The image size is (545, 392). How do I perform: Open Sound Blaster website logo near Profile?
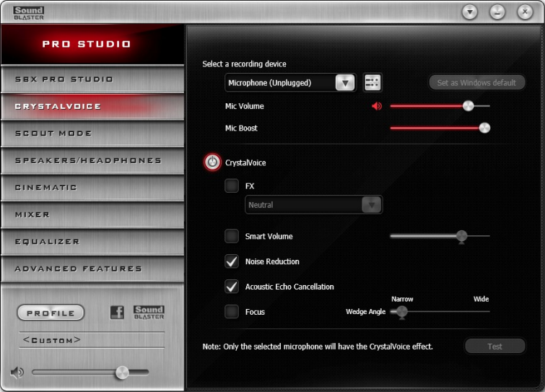click(x=149, y=313)
